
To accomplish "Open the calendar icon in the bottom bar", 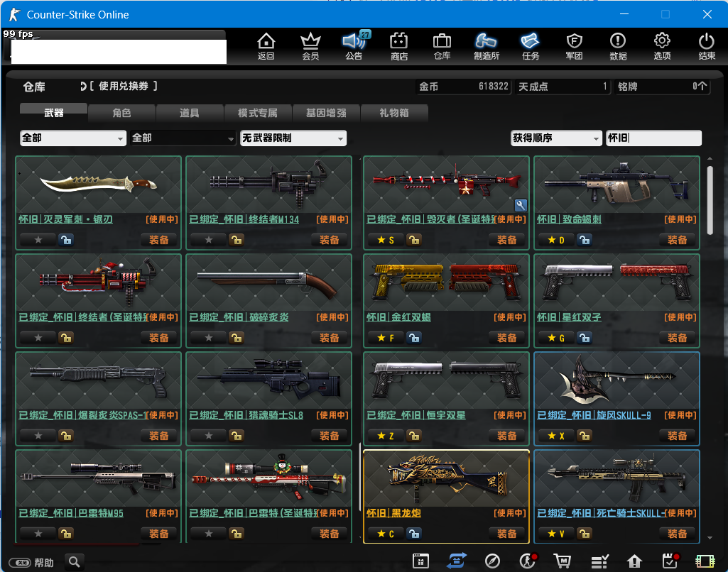I will click(420, 561).
